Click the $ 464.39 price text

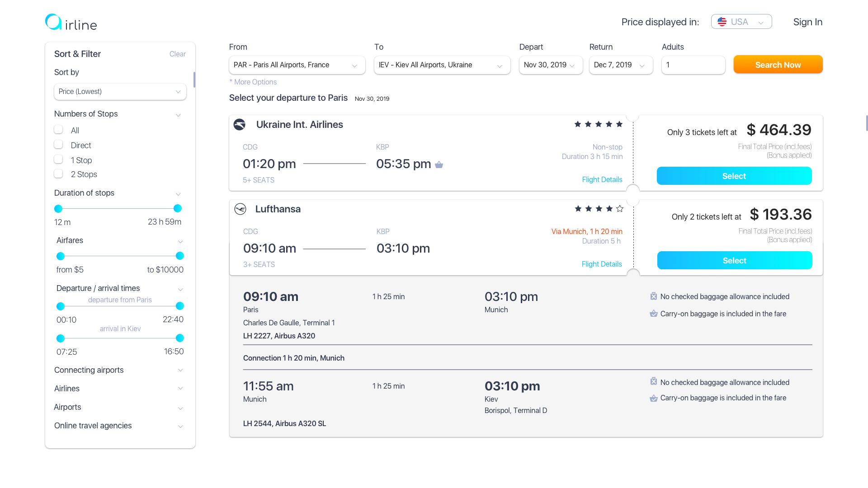[779, 130]
